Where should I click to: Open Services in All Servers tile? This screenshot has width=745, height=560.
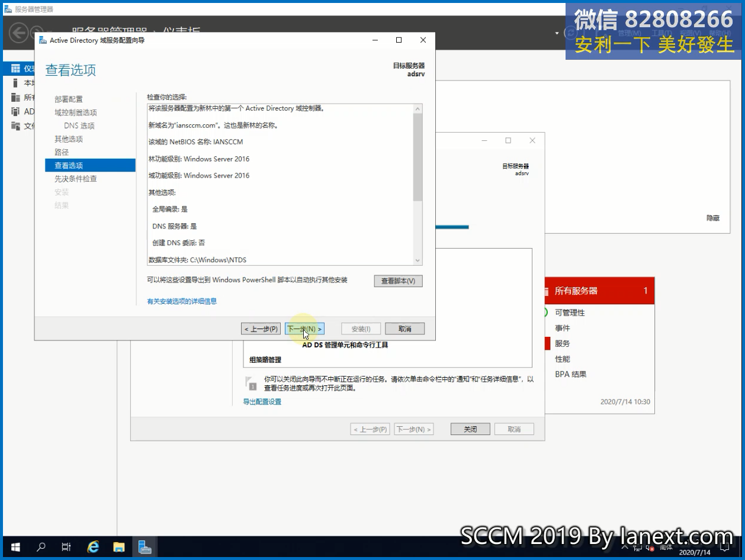[x=563, y=343]
